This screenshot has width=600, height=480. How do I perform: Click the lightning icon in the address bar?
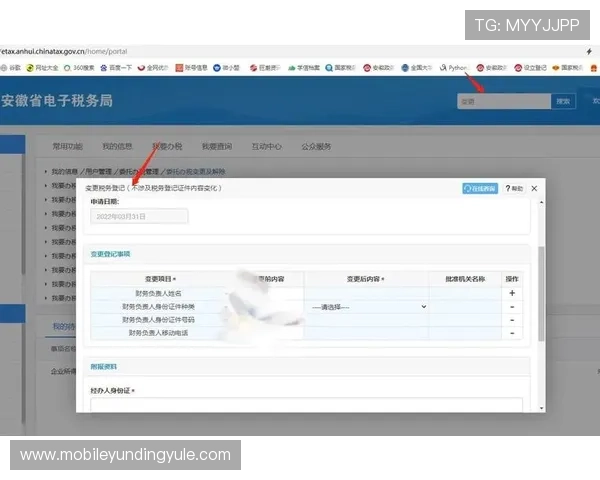[589, 51]
